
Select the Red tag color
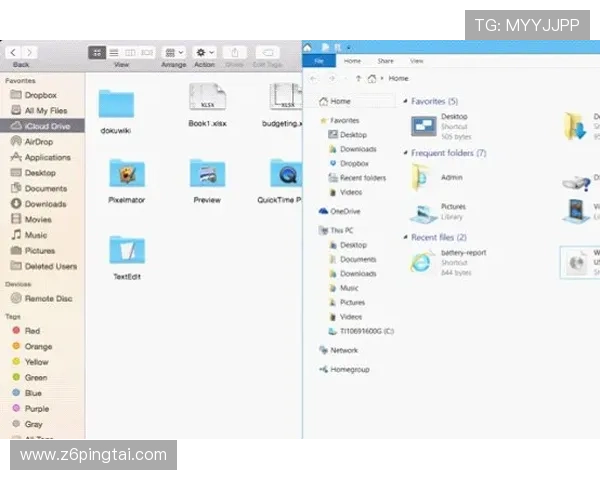tap(32, 330)
